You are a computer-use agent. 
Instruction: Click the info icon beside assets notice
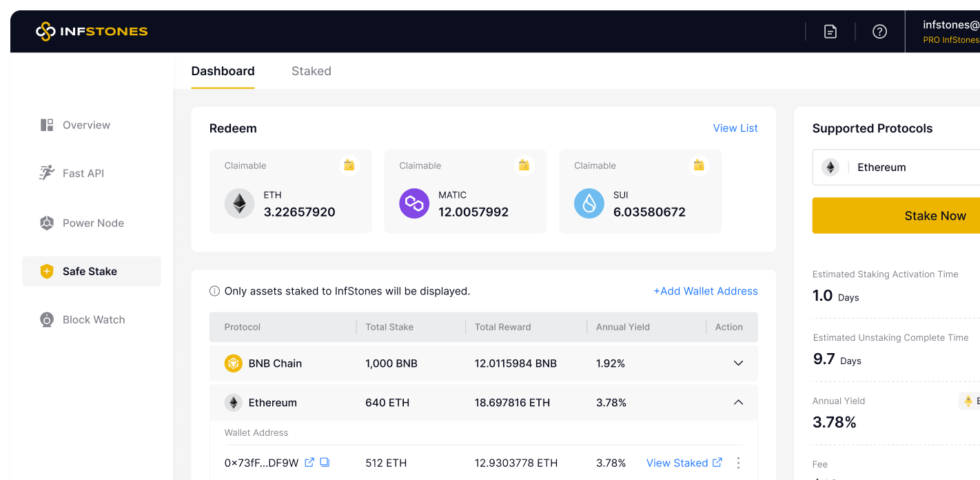[x=214, y=291]
